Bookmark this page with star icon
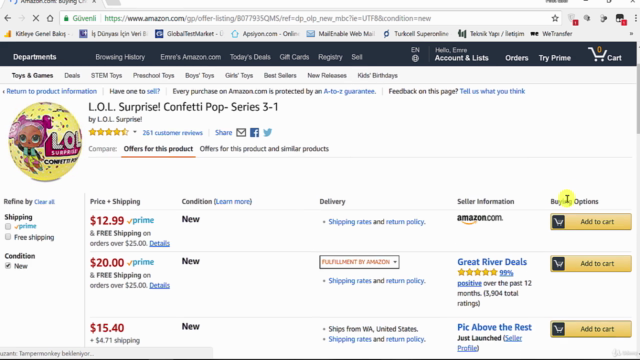 pos(555,18)
